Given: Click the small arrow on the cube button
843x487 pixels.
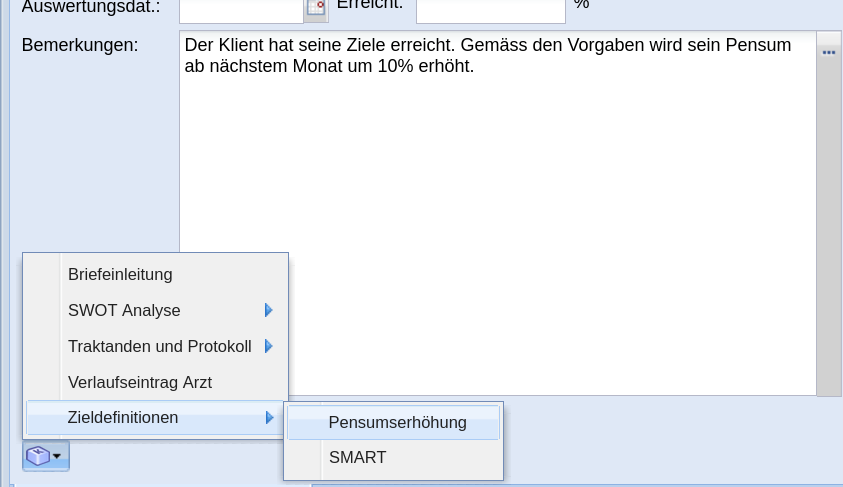Looking at the screenshot, I should (57, 456).
